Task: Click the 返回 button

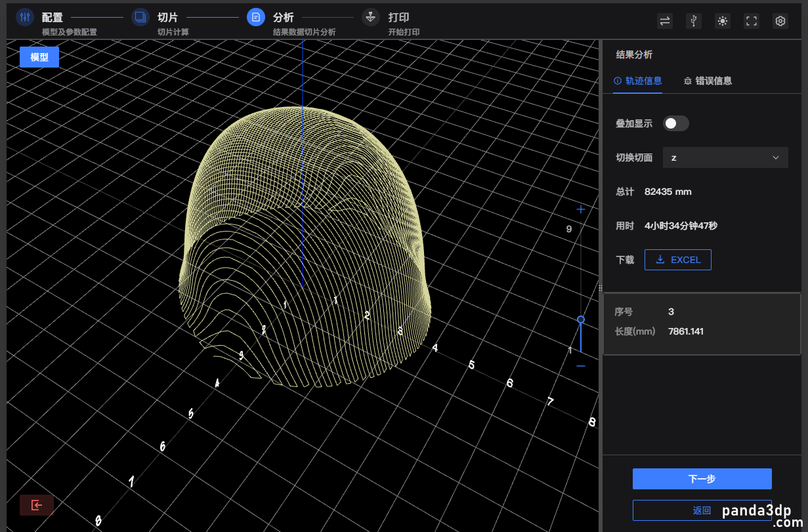Action: (x=702, y=510)
